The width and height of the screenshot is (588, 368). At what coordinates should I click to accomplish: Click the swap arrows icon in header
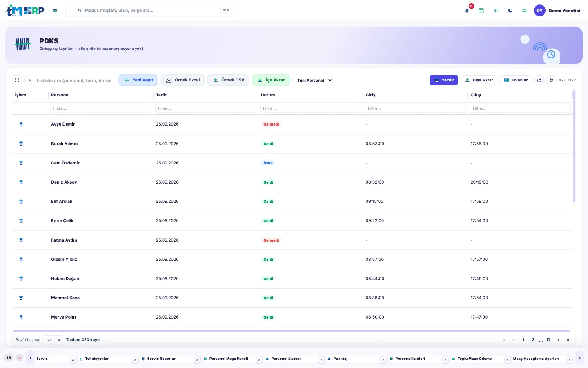[x=524, y=11]
